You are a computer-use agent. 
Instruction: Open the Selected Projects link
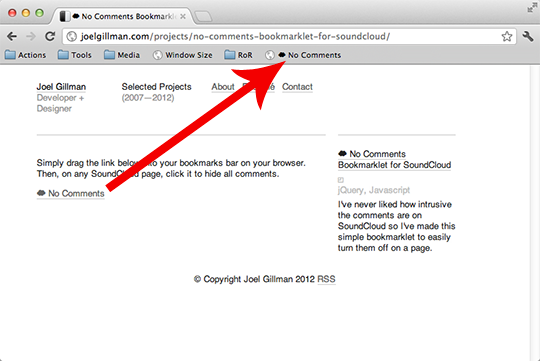pyautogui.click(x=156, y=87)
